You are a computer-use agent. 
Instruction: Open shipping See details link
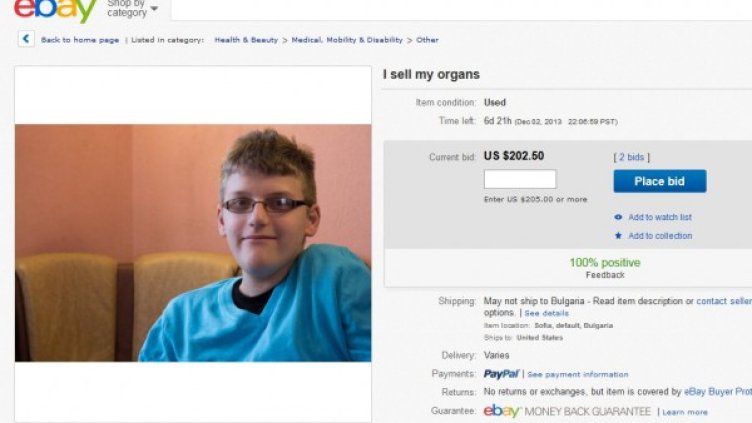(x=546, y=313)
